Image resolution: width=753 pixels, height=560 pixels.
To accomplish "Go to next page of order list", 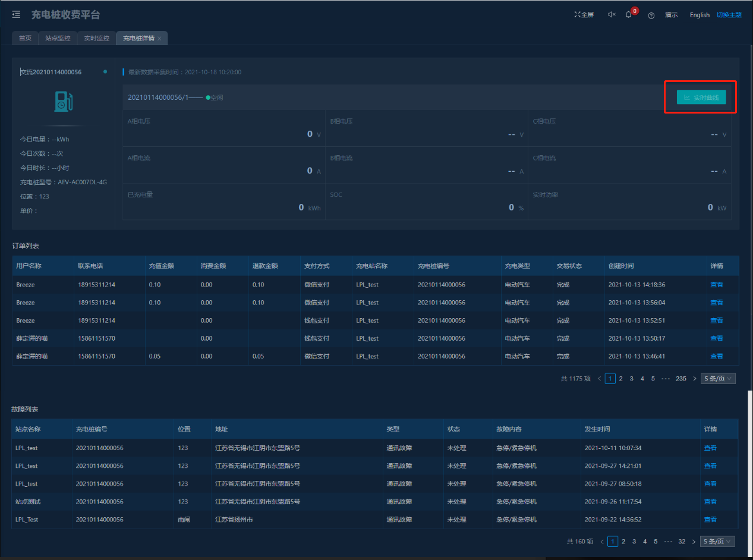I will pos(694,379).
